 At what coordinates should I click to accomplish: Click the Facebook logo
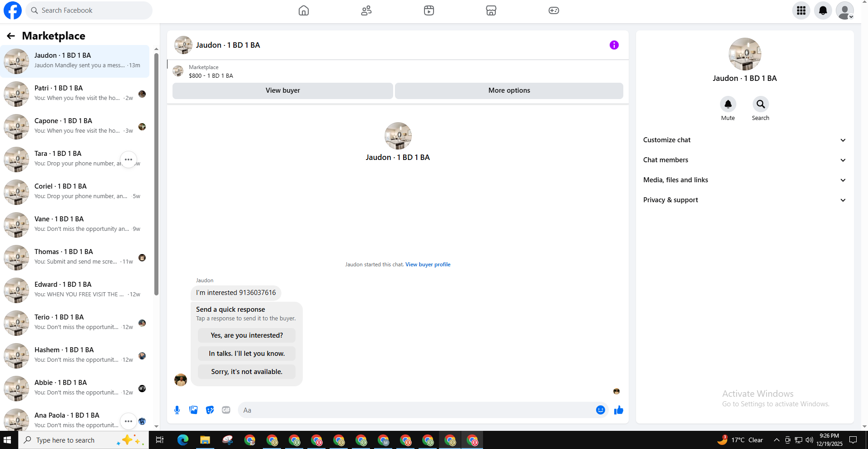tap(13, 10)
